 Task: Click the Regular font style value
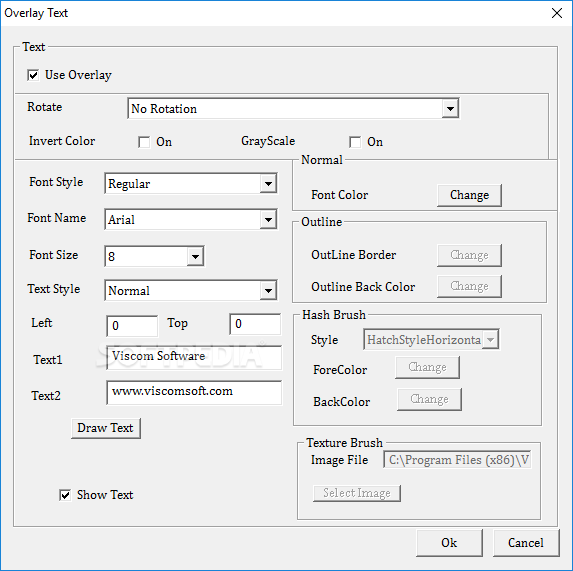click(129, 184)
